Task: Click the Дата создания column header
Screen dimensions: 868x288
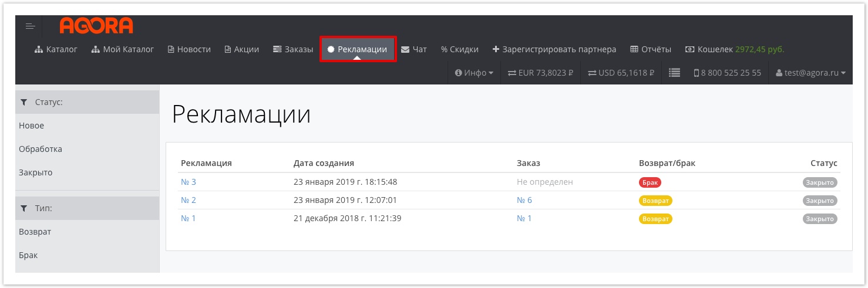Action: (324, 163)
